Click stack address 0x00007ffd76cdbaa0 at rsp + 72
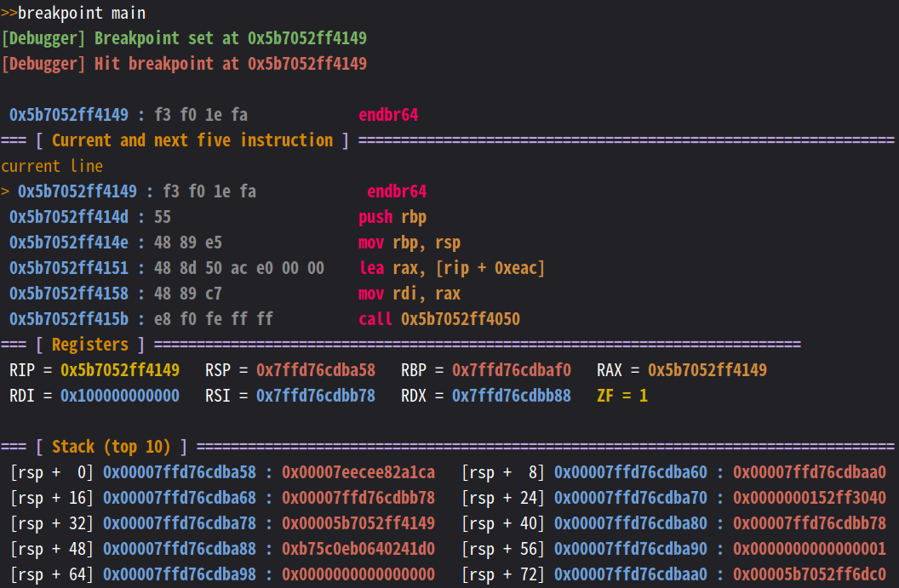 [x=631, y=575]
